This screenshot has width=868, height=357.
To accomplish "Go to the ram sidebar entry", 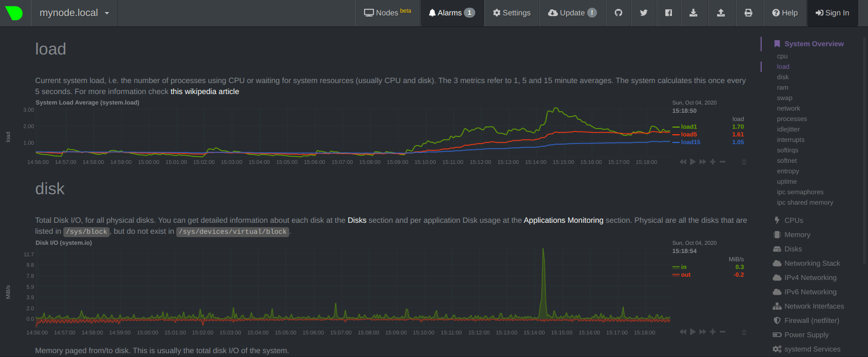I will 782,87.
